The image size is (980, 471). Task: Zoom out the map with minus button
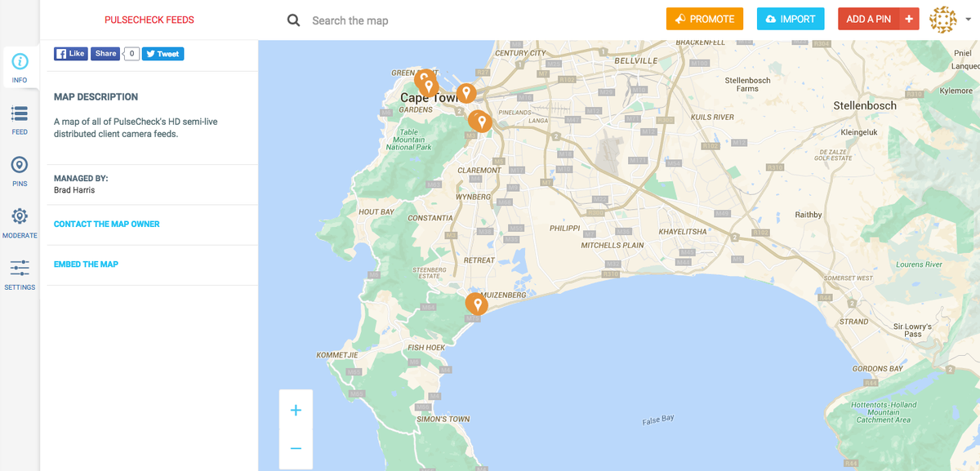pyautogui.click(x=296, y=449)
